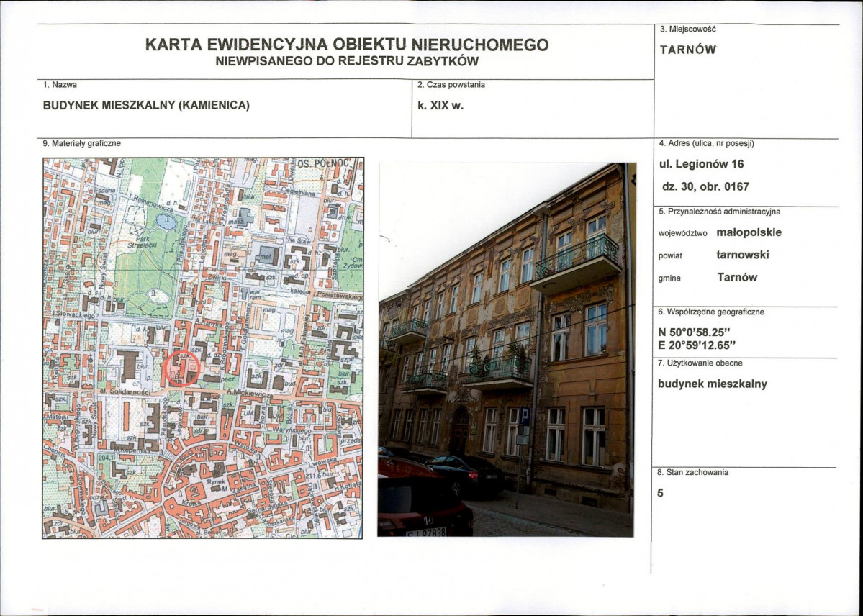Click the label "3. Miejscowość"
The image size is (863, 616).
[687, 29]
